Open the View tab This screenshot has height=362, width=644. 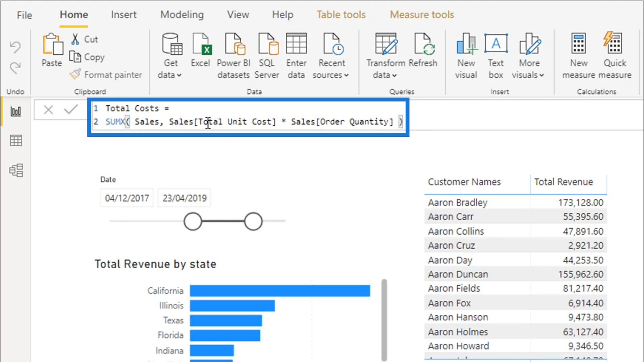pyautogui.click(x=238, y=15)
